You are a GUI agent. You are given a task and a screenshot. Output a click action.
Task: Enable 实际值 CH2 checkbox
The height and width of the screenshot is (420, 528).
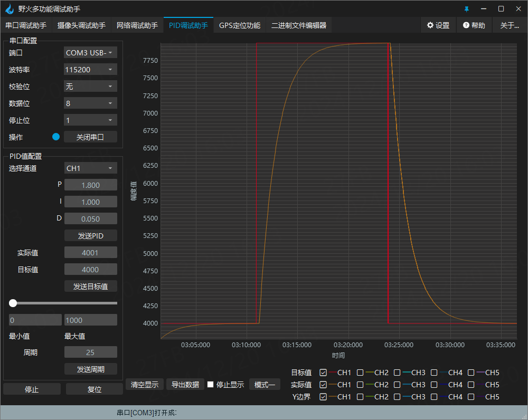point(360,384)
